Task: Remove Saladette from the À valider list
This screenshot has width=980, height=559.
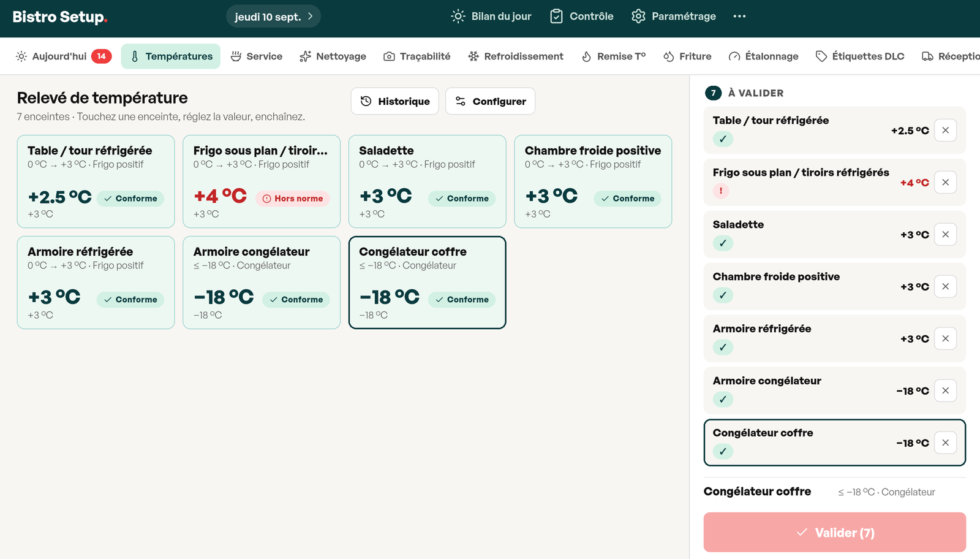Action: pos(945,234)
